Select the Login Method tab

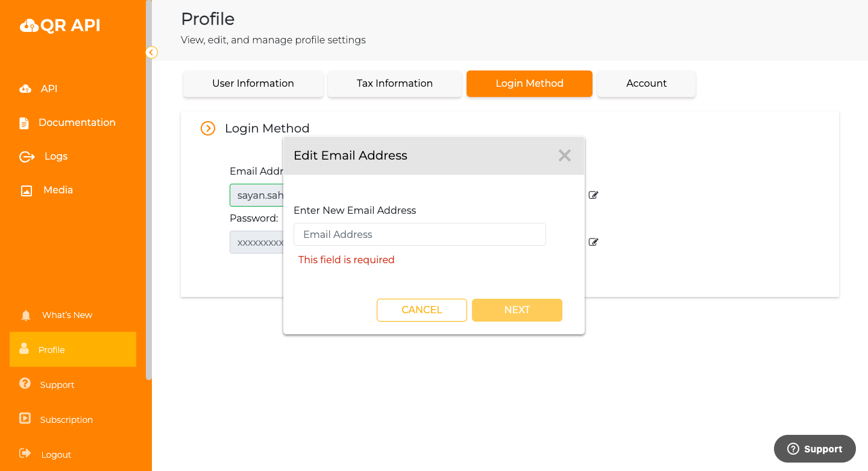[x=529, y=84]
